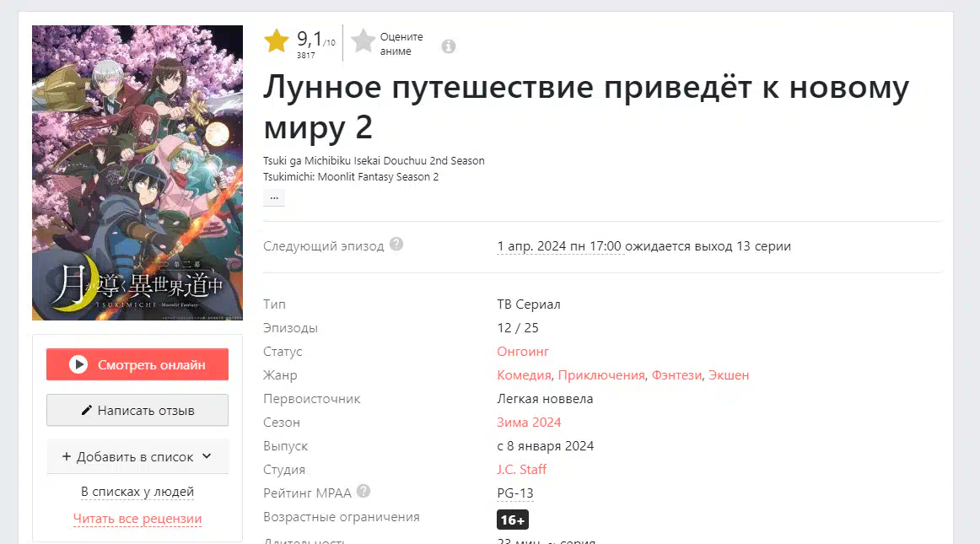Click the Сезон label
Image resolution: width=980 pixels, height=544 pixels.
coord(281,423)
